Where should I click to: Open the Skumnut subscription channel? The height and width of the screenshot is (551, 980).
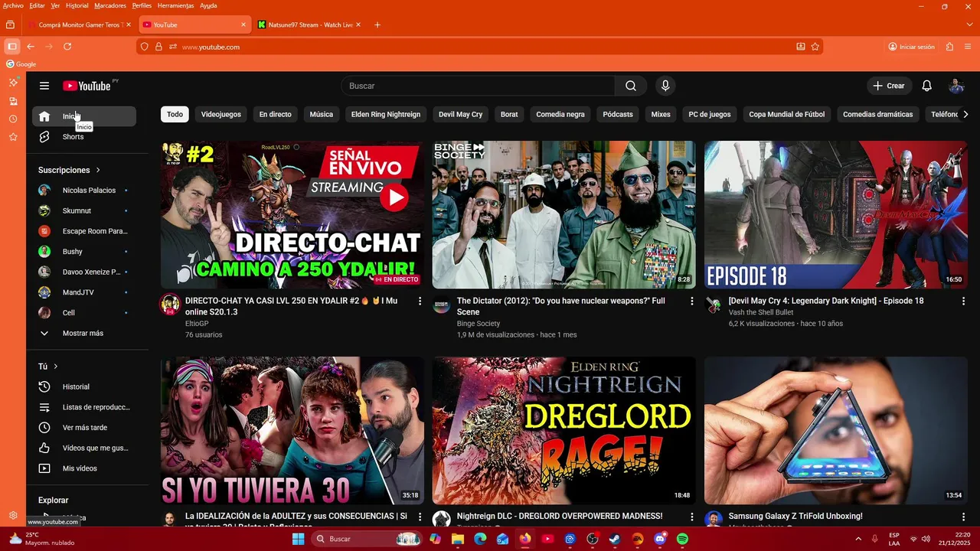[84, 210]
